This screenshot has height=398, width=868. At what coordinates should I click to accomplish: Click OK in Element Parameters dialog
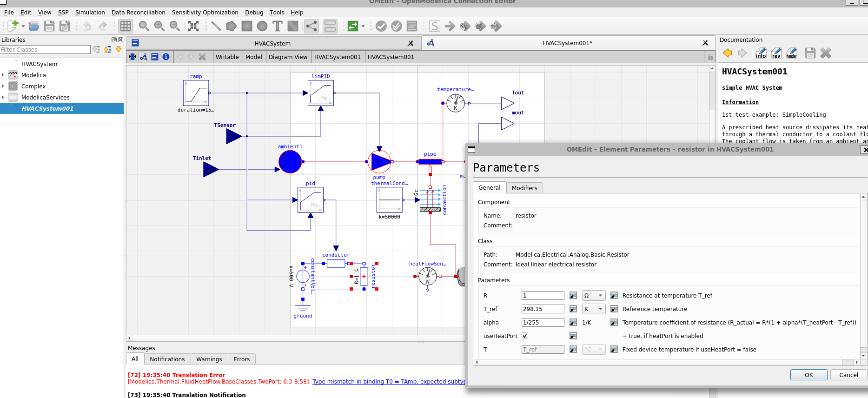[x=809, y=375]
